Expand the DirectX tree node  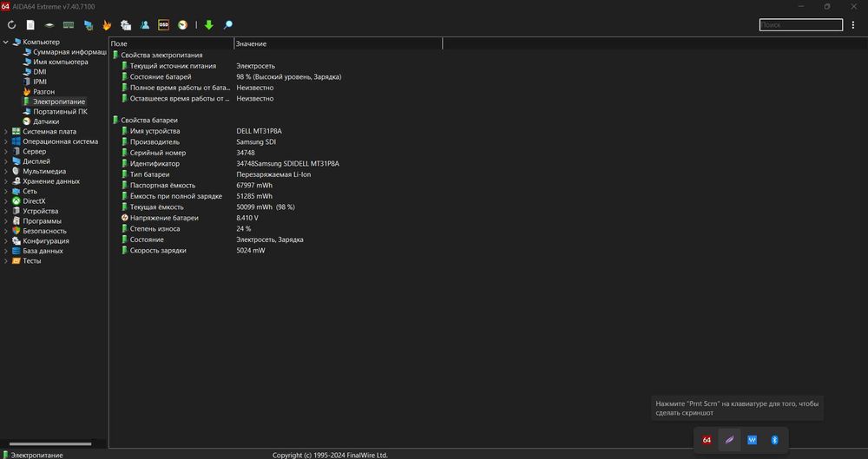point(6,201)
